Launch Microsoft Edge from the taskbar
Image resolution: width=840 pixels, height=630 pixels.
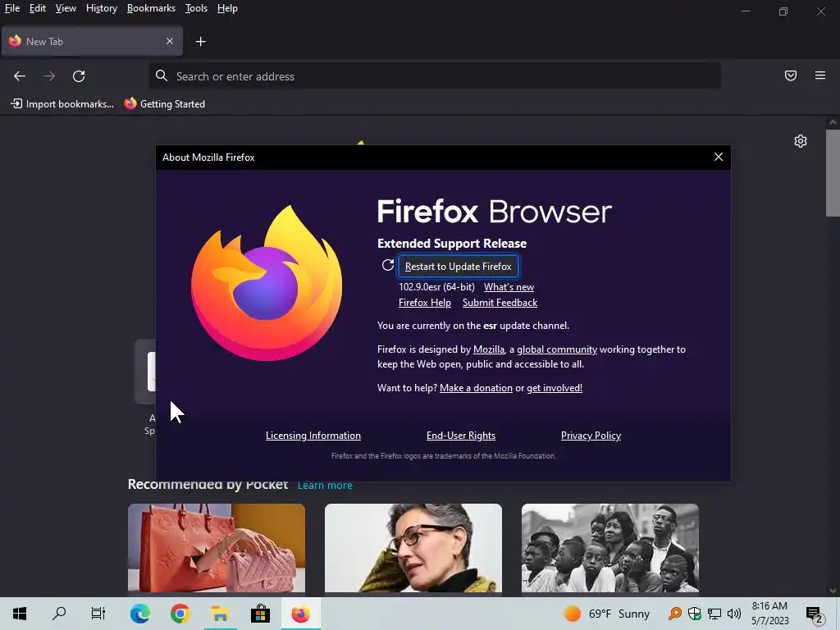point(139,614)
